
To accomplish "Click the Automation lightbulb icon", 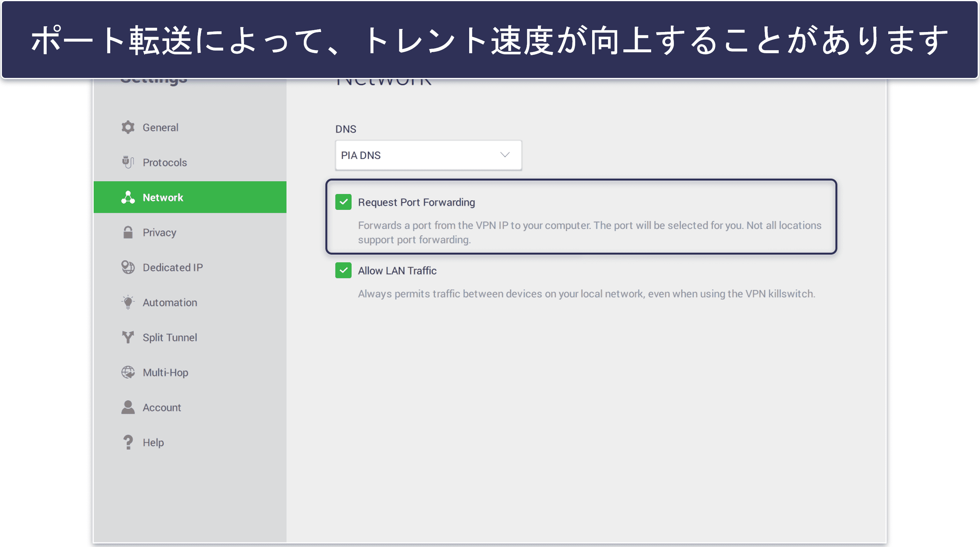I will click(x=128, y=302).
